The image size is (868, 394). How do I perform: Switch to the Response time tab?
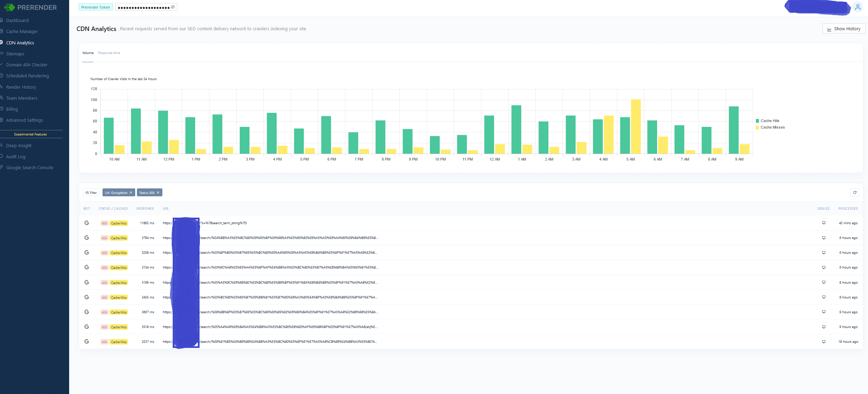pyautogui.click(x=109, y=53)
